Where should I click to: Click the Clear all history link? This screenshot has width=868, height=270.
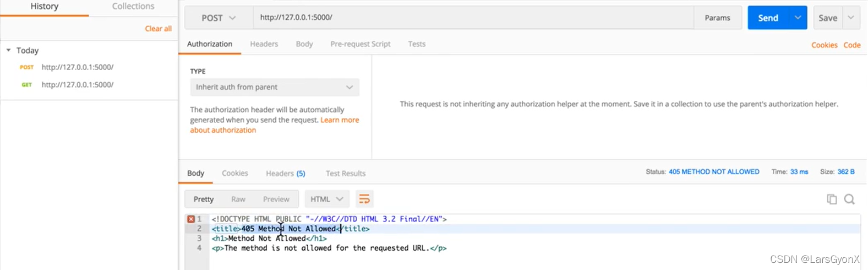(x=159, y=29)
